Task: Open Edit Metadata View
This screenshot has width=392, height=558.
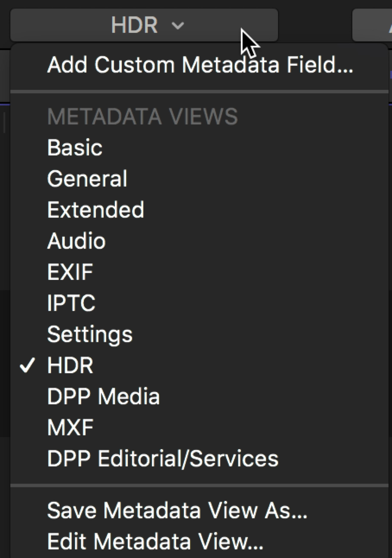Action: tap(155, 541)
